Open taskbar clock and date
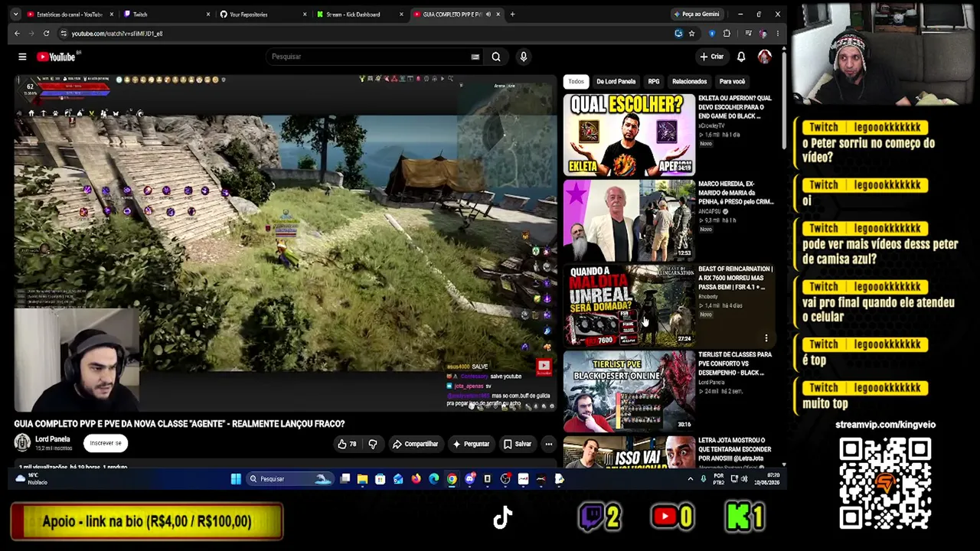Image resolution: width=980 pixels, height=551 pixels. [767, 479]
